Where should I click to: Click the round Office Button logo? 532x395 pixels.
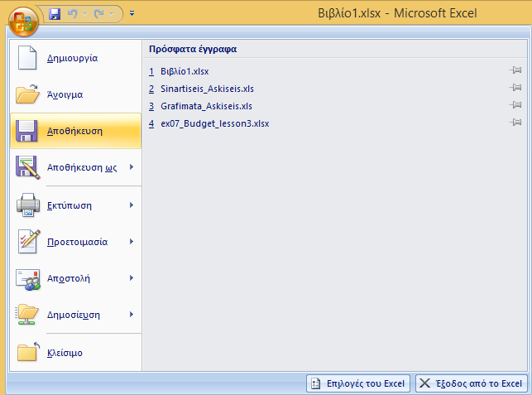tap(23, 21)
